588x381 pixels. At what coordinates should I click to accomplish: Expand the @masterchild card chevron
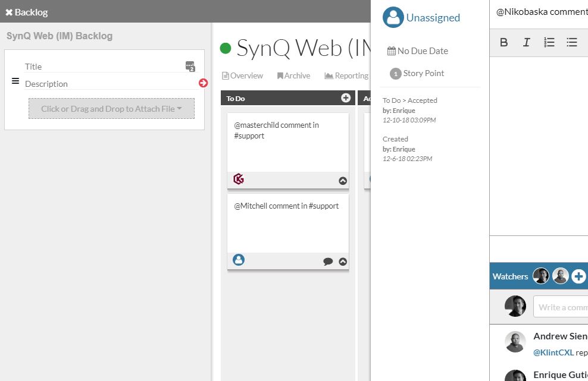343,181
